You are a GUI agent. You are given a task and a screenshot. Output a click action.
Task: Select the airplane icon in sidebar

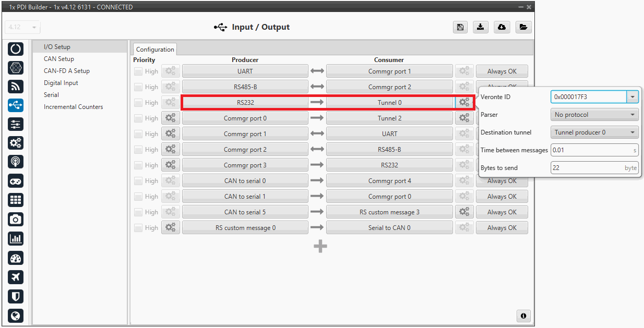(x=16, y=277)
